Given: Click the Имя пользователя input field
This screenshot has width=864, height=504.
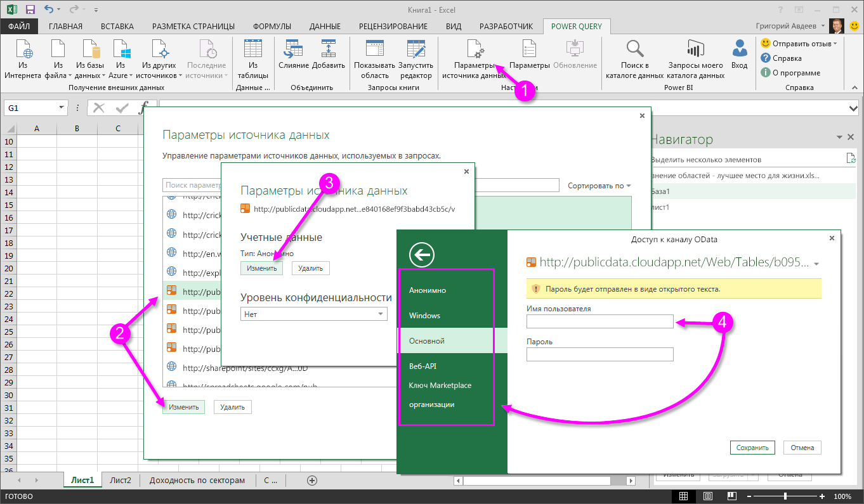Looking at the screenshot, I should [x=599, y=322].
